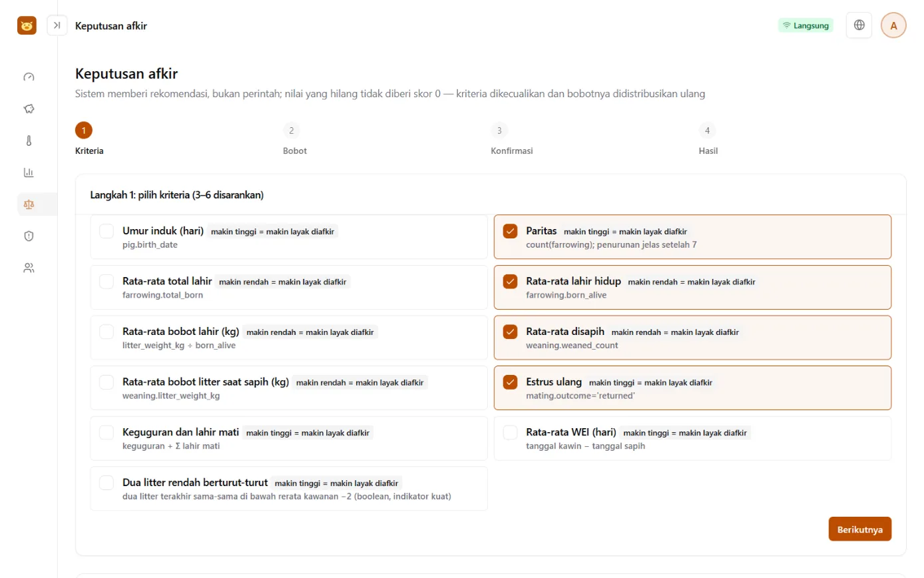Expand the sidebar with the arrow toggle

point(57,25)
